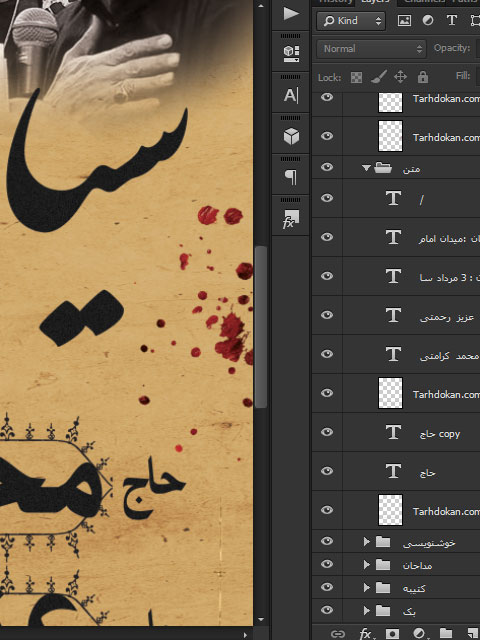Lock transparent pixels of the layer
Image resolution: width=480 pixels, height=640 pixels.
point(356,77)
